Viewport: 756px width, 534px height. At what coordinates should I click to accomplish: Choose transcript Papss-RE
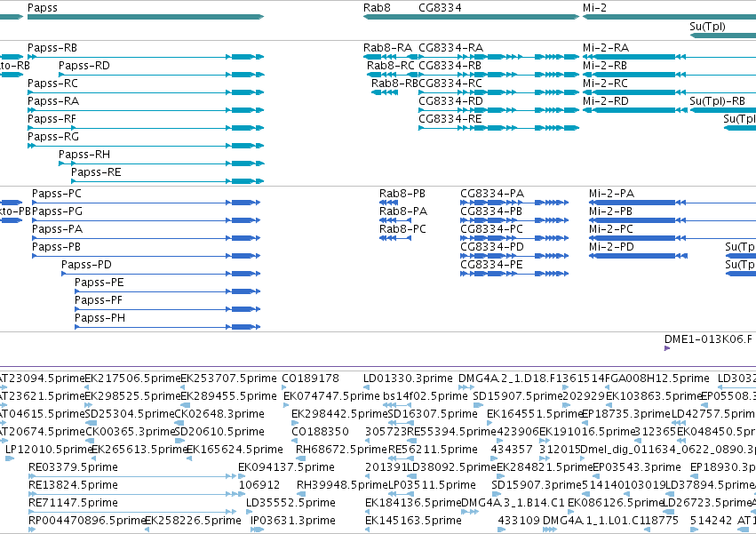[x=96, y=172]
